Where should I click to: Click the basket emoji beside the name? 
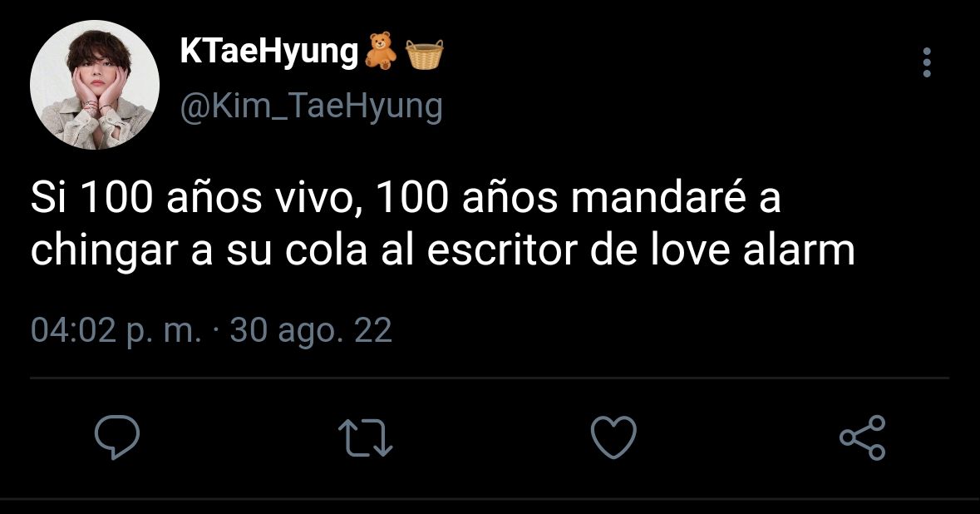click(425, 54)
